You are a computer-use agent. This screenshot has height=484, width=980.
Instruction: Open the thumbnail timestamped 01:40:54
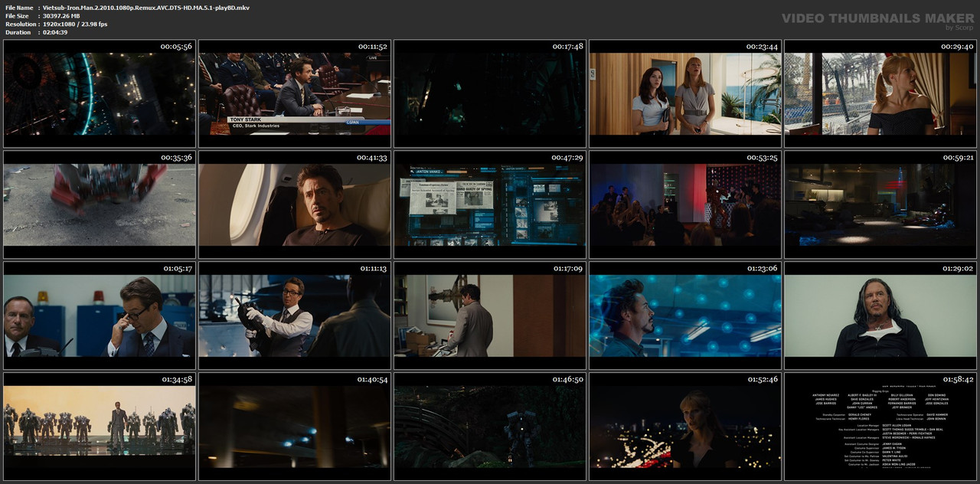[x=295, y=427]
